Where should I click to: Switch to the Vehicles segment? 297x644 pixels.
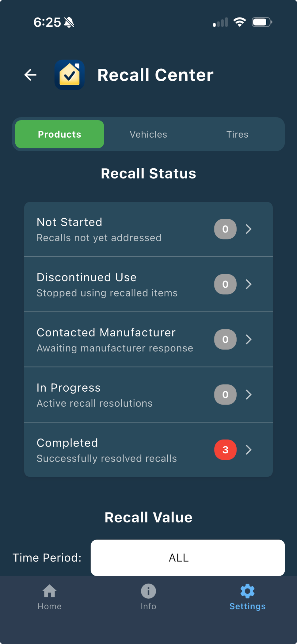point(148,134)
